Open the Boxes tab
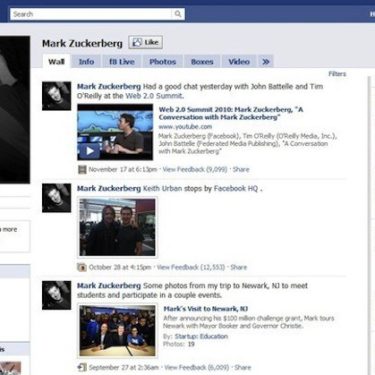 (202, 62)
